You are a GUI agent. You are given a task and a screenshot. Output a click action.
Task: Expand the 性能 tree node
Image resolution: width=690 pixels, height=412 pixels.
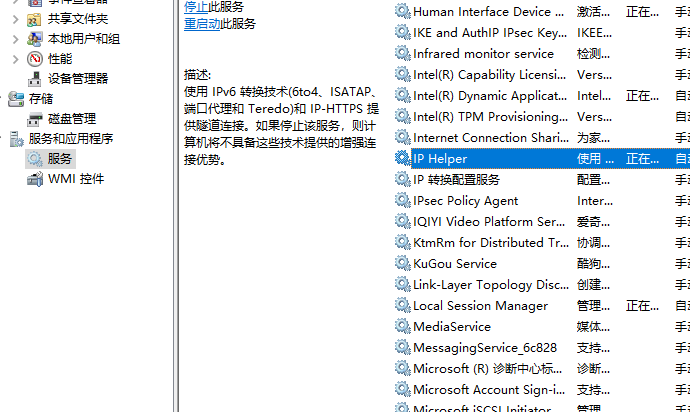tap(15, 58)
